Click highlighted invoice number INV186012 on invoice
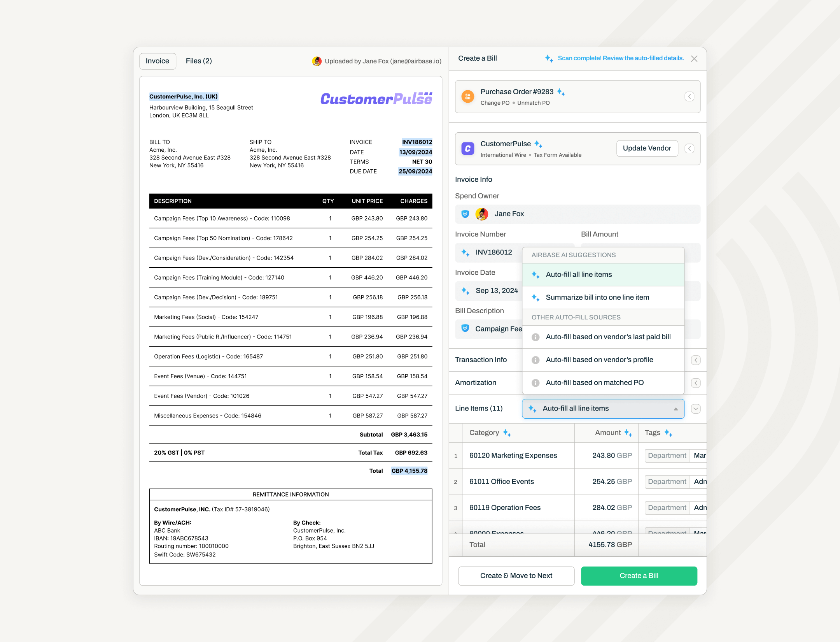Viewport: 840px width, 642px height. (x=417, y=142)
